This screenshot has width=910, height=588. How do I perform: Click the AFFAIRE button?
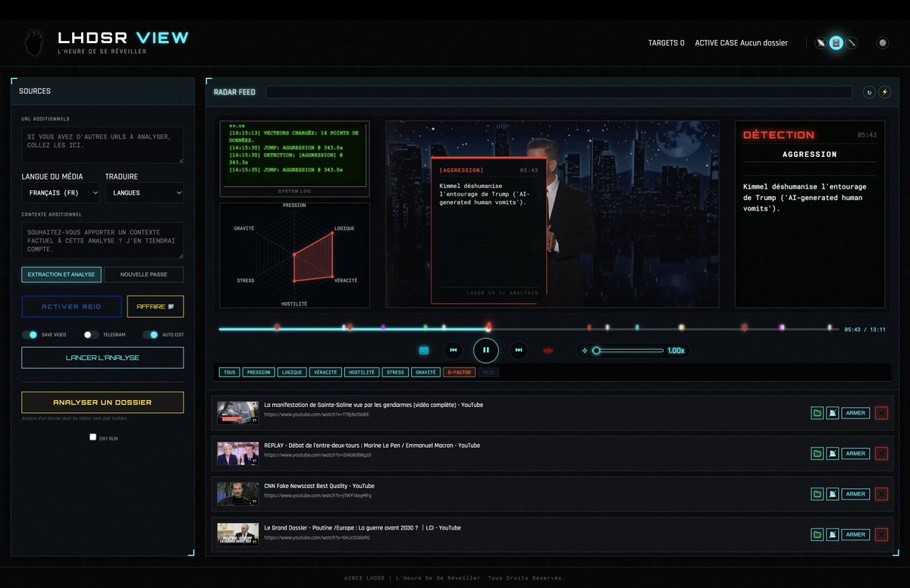point(155,306)
